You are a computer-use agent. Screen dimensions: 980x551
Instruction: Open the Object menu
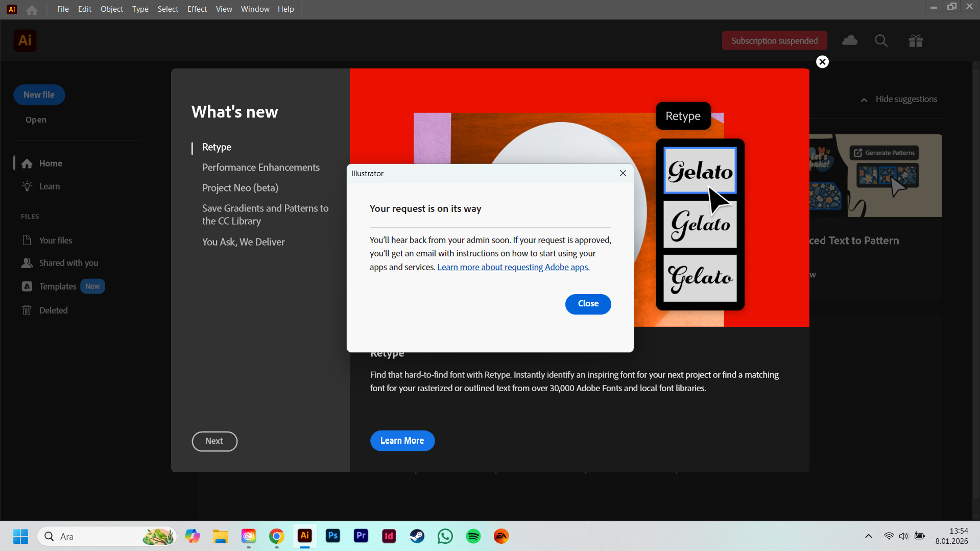112,9
